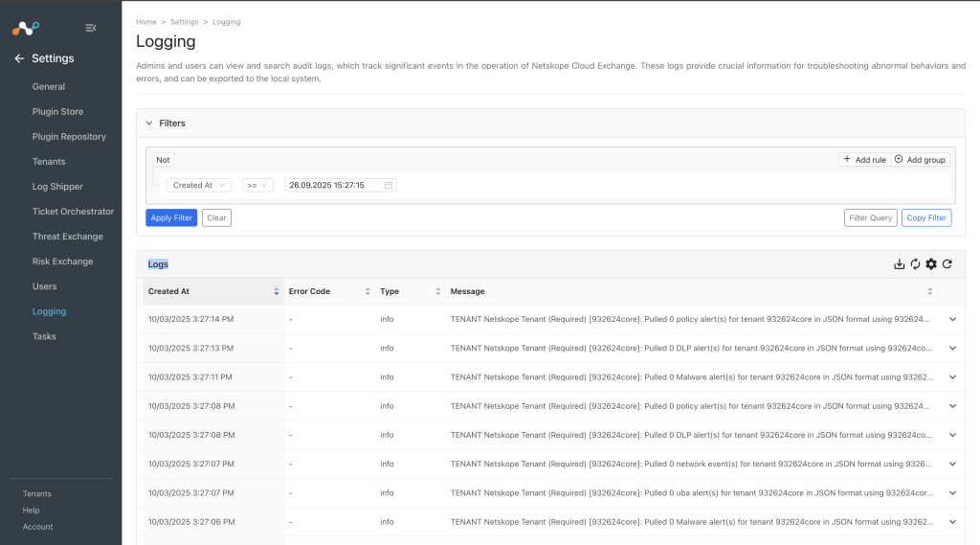Open Plugin Store in sidebar
This screenshot has height=545, width=980.
click(57, 111)
